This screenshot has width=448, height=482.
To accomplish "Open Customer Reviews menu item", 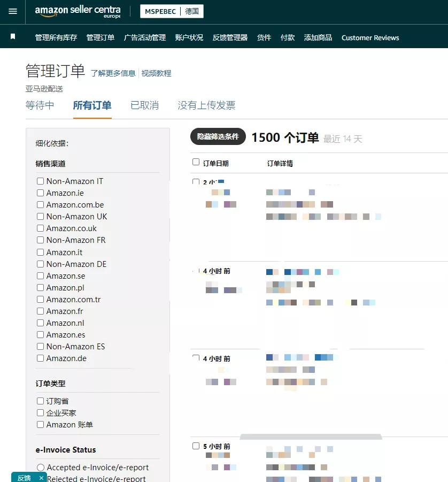I will point(370,37).
